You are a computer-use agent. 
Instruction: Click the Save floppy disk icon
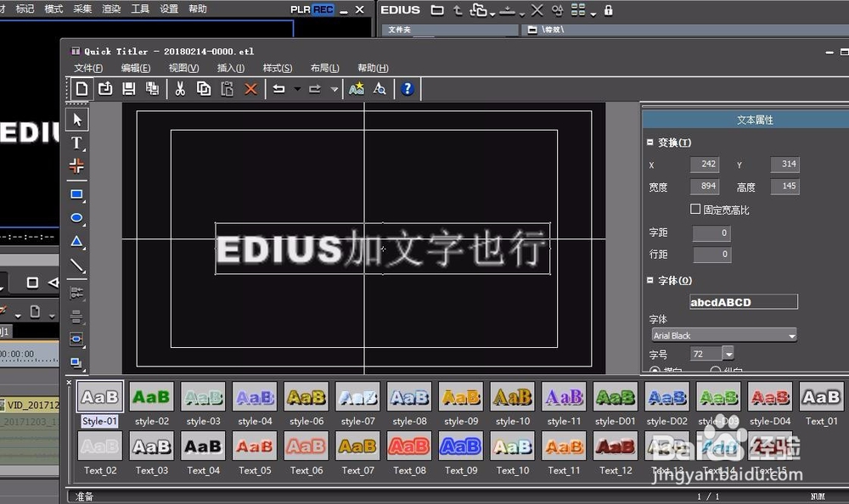coord(129,89)
